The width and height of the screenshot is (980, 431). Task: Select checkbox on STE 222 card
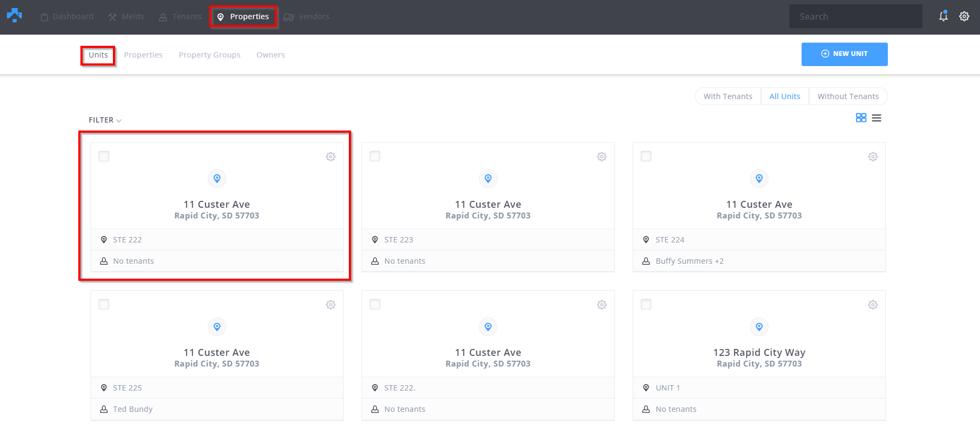104,156
